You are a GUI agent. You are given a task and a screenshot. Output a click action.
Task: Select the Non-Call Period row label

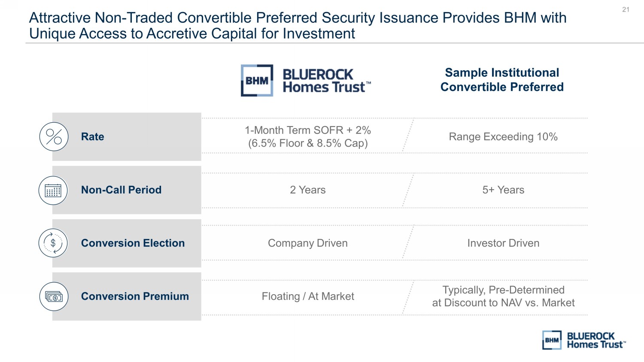click(x=122, y=190)
